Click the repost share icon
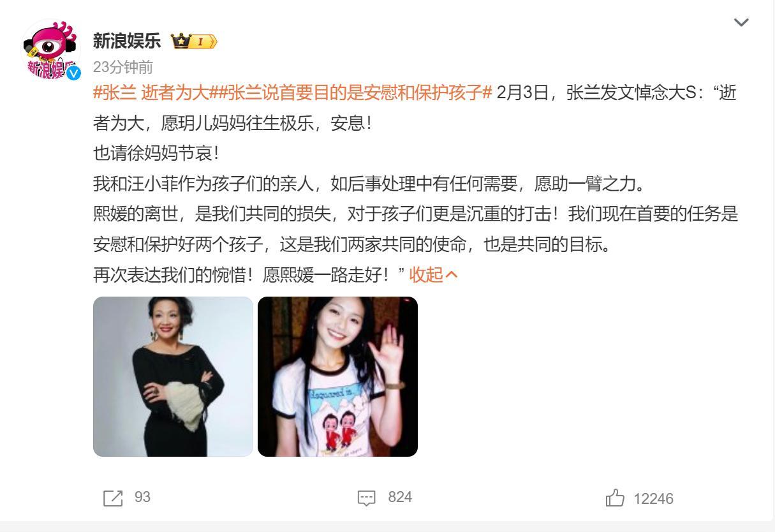 (113, 498)
